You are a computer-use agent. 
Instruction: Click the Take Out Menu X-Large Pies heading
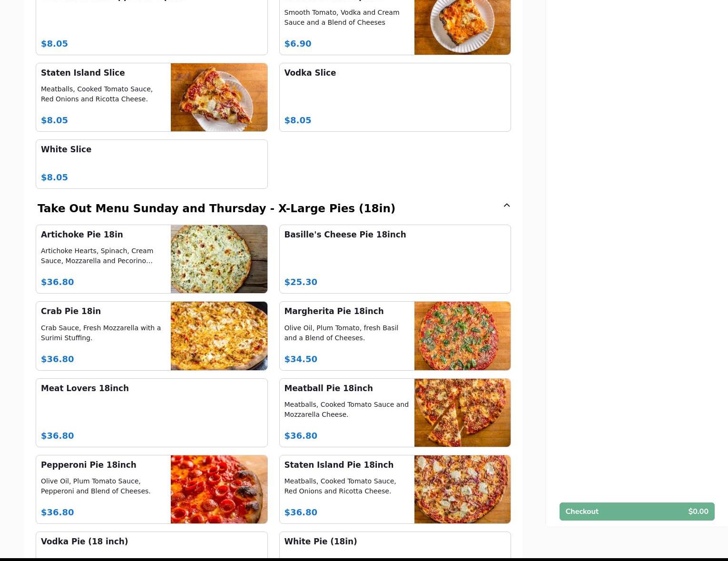point(216,208)
